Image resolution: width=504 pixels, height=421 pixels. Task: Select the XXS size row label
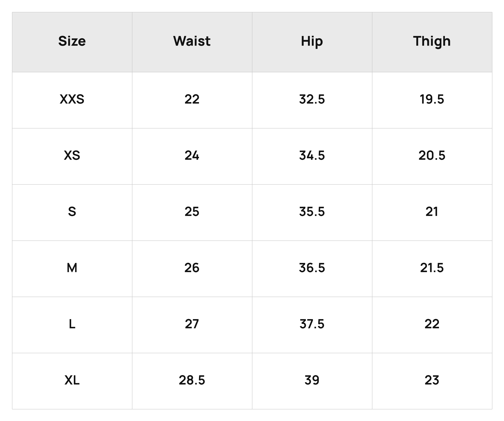tap(72, 100)
